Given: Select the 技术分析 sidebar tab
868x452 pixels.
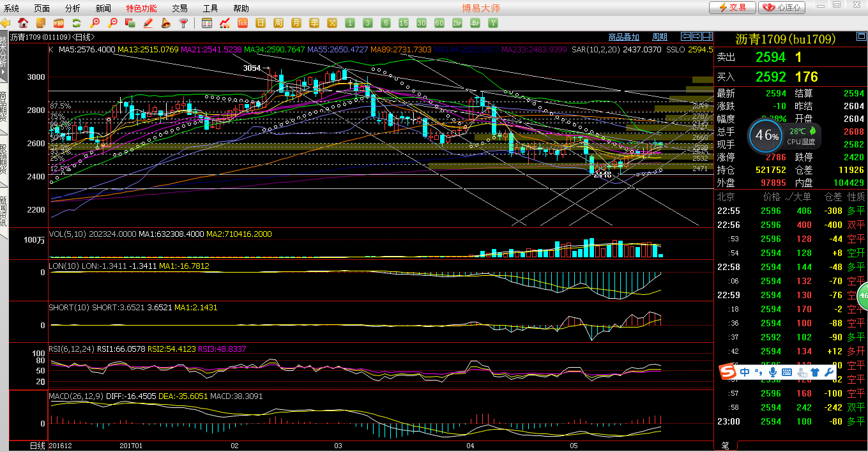Looking at the screenshot, I should pos(4,57).
